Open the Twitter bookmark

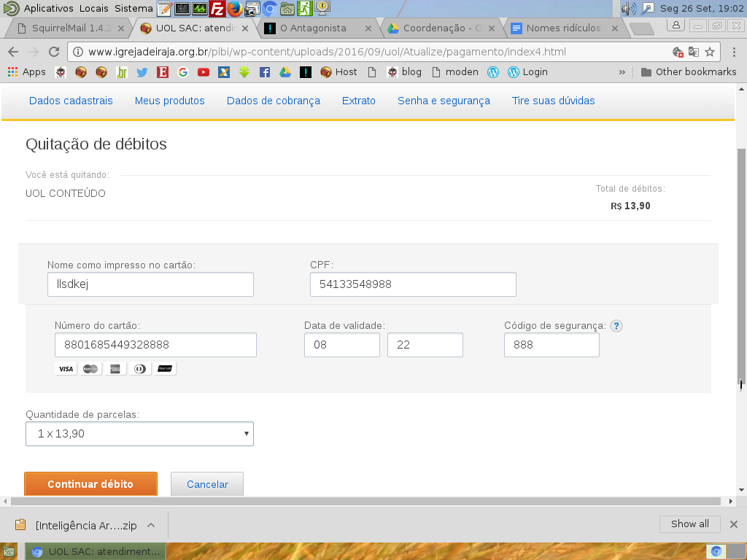(142, 72)
